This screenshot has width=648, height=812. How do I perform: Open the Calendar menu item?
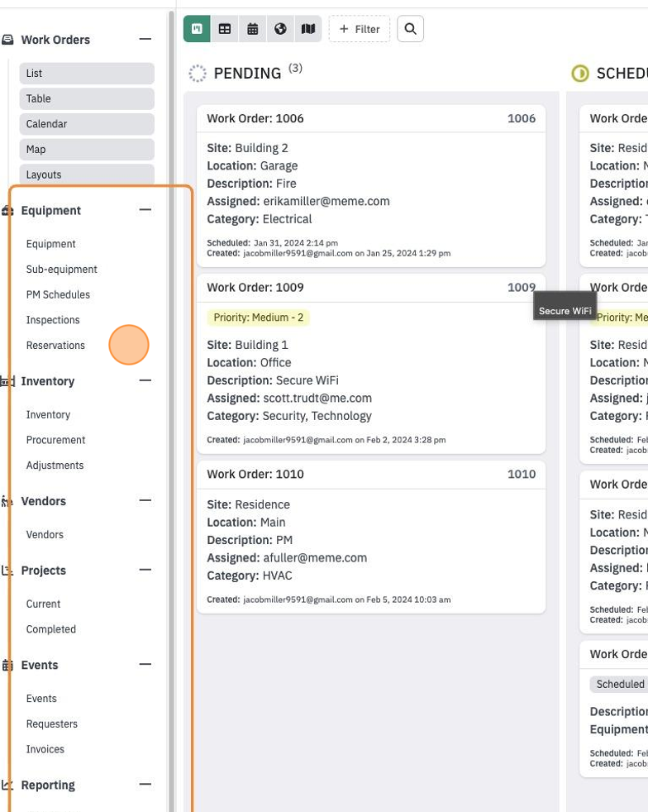point(87,124)
